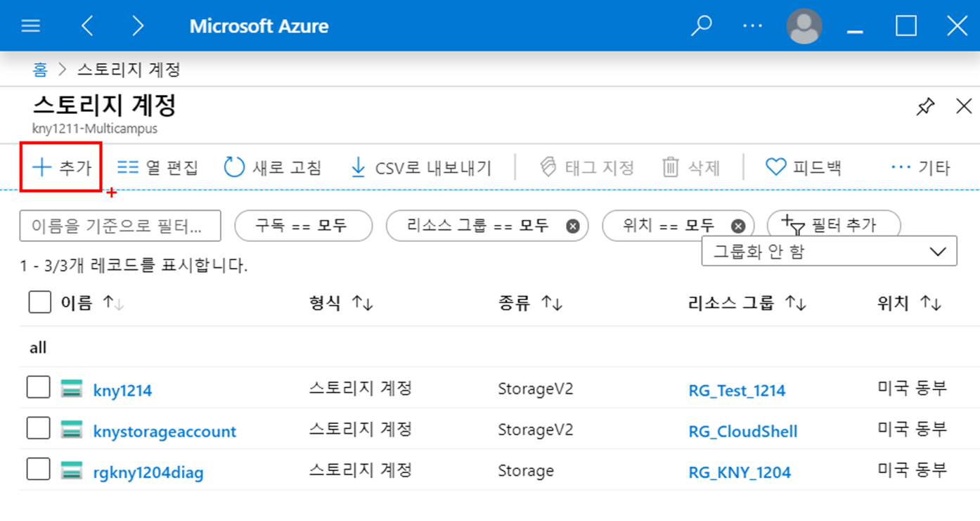This screenshot has height=521, width=980.
Task: Focus the 이름을 기준으로 필터 field
Action: [120, 226]
